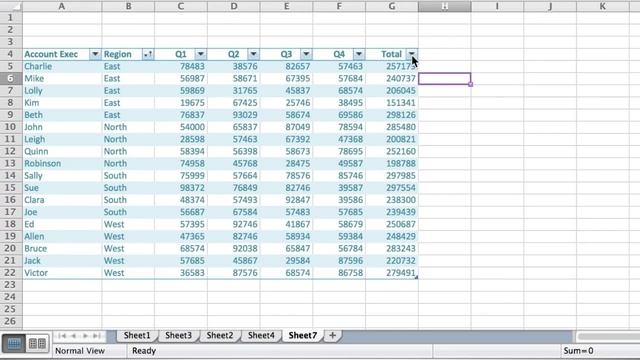Add a new sheet with plus button
640x360 pixels.
pyautogui.click(x=332, y=336)
